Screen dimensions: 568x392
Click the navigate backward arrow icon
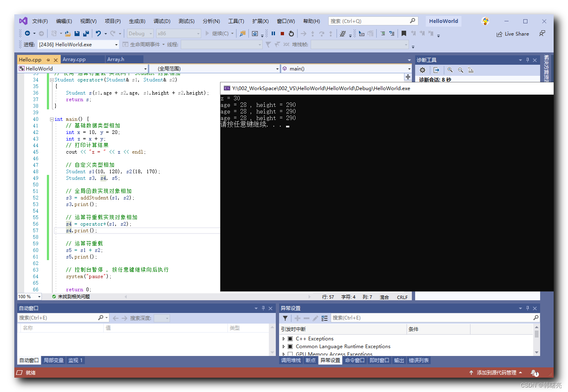tap(27, 34)
